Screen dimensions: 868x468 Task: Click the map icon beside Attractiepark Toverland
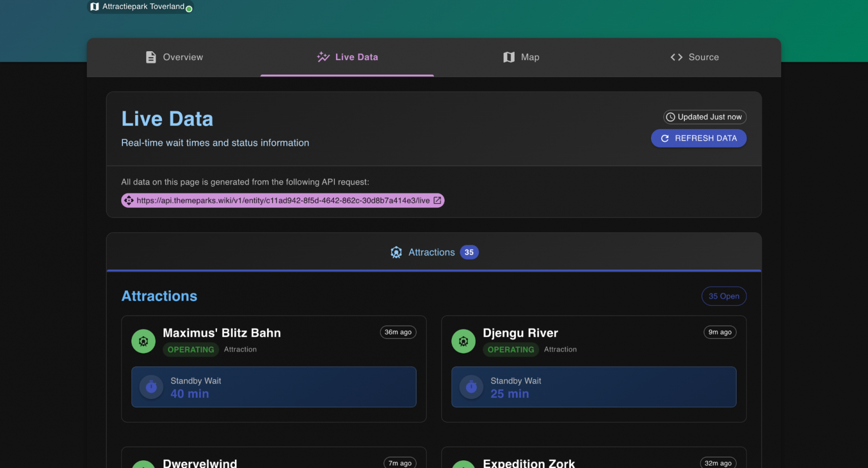pos(95,7)
